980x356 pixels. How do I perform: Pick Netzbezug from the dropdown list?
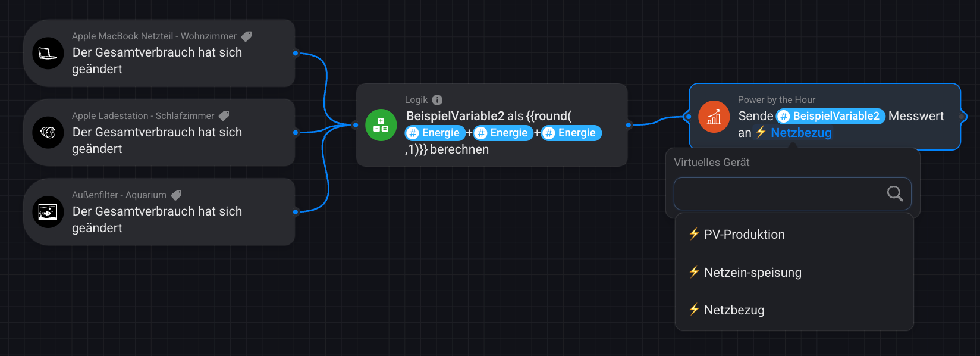coord(794,310)
